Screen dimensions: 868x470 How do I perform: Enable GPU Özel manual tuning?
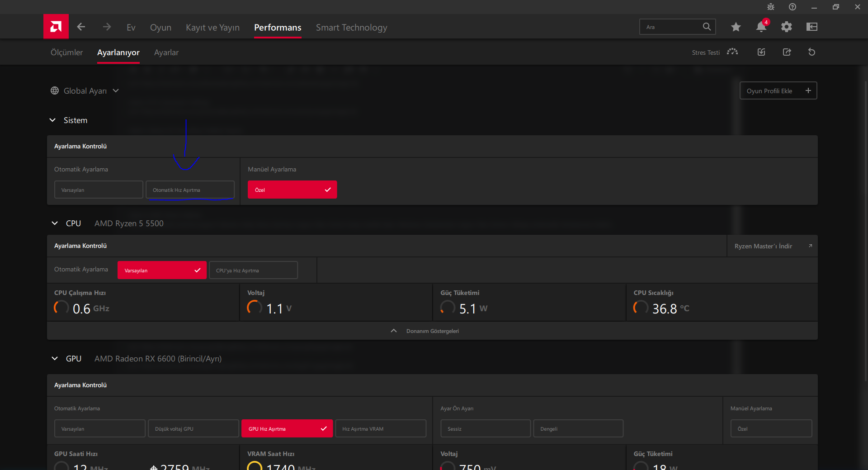coord(771,428)
